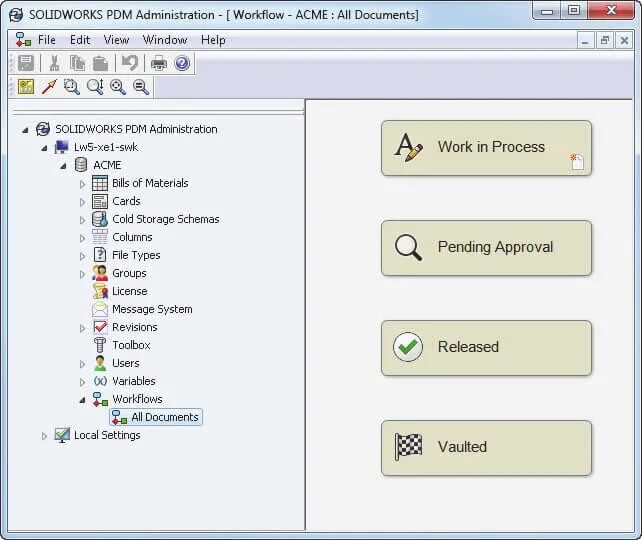Viewport: 642px width, 540px height.
Task: Click the License certificate icon
Action: (x=100, y=291)
